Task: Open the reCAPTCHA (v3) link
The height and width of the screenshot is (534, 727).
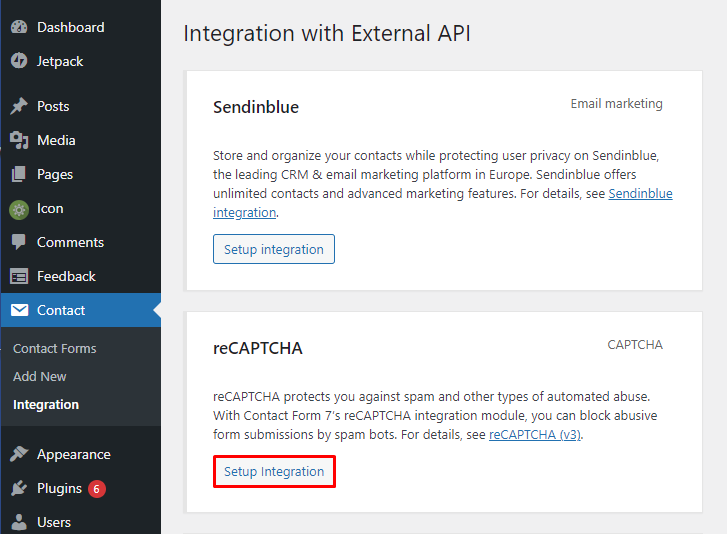Action: click(535, 435)
